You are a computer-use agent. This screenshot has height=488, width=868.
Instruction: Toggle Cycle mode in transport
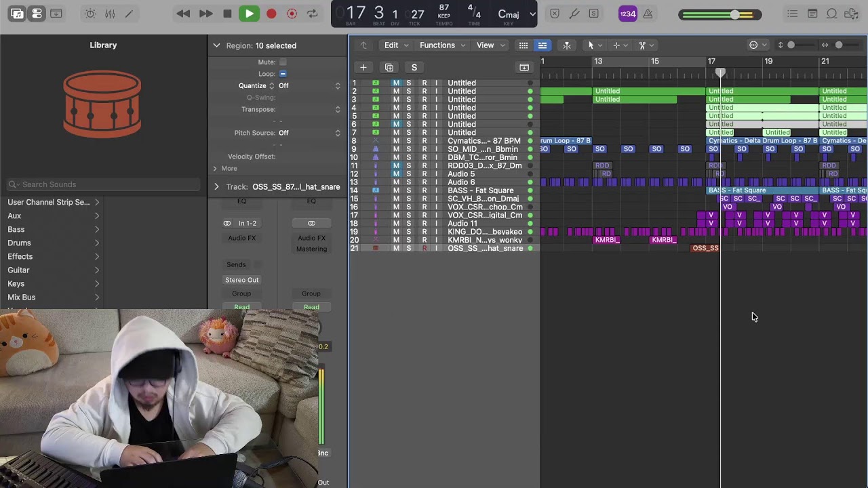[312, 14]
